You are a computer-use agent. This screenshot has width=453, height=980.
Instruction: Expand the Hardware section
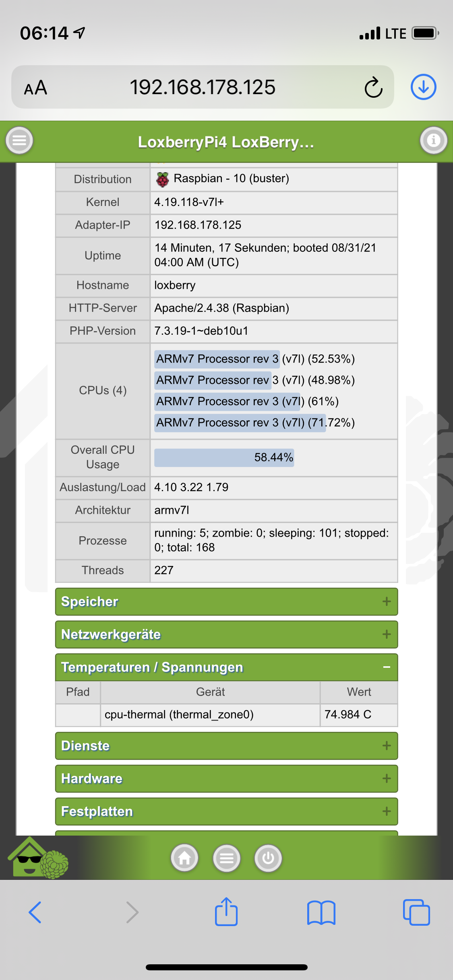pos(226,778)
